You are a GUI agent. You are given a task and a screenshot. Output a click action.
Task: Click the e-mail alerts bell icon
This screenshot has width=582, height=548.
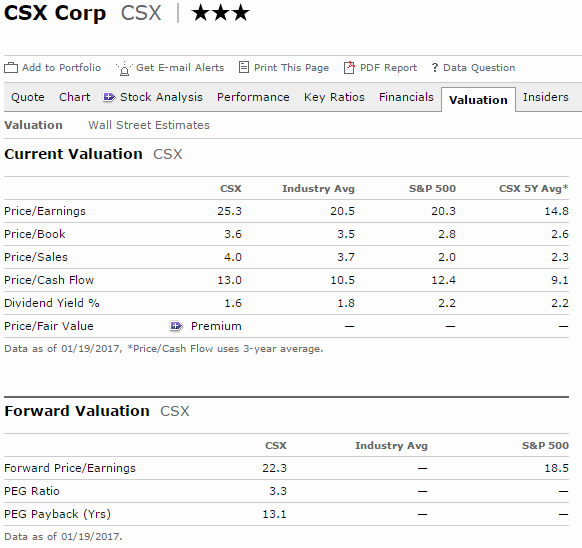124,68
